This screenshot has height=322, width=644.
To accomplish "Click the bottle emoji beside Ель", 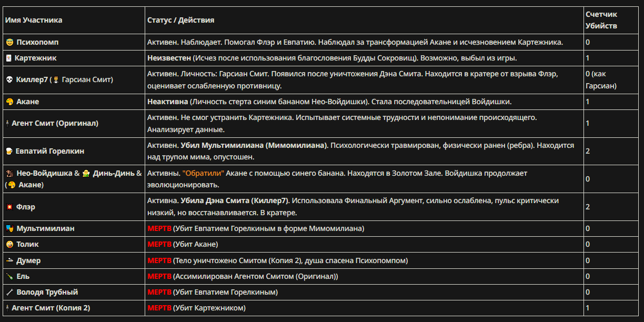I will point(9,276).
